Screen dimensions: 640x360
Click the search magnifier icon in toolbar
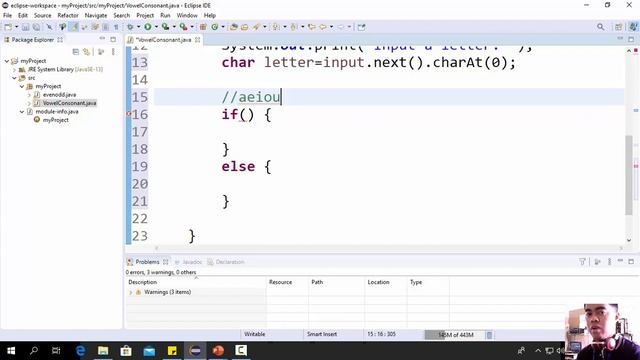tap(600, 27)
